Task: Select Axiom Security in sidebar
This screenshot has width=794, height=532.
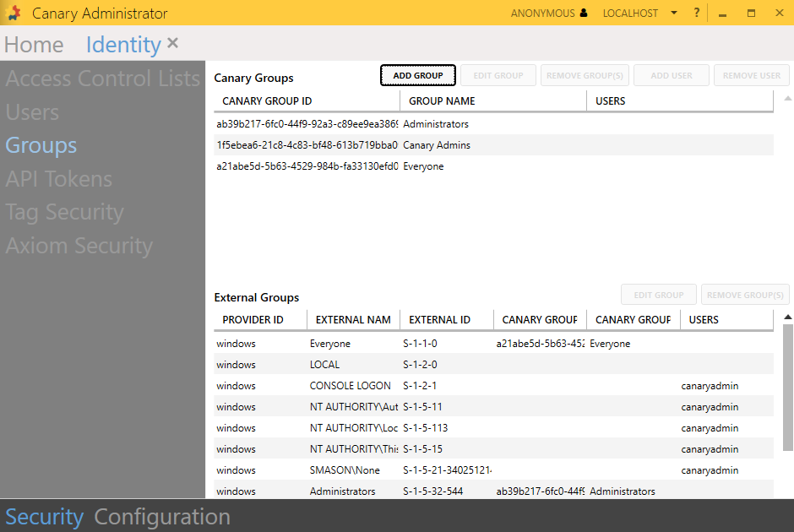Action: click(x=79, y=246)
